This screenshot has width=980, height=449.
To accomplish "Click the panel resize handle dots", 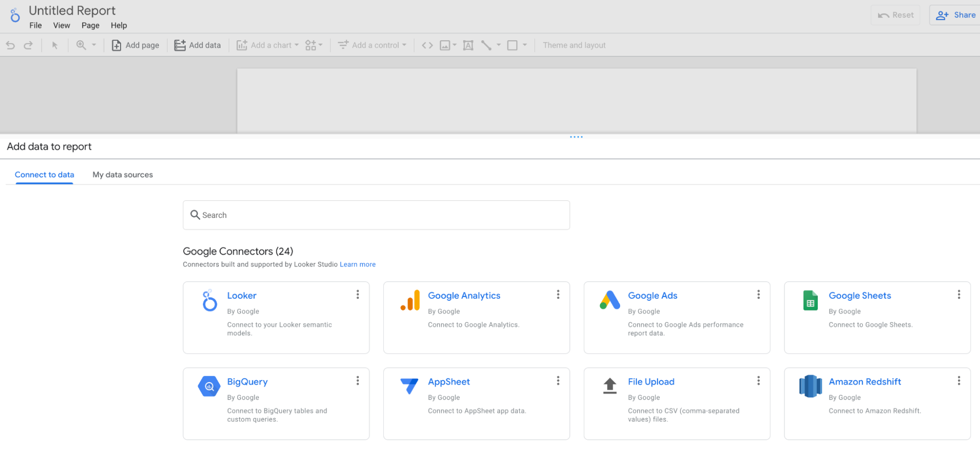I will coord(576,137).
